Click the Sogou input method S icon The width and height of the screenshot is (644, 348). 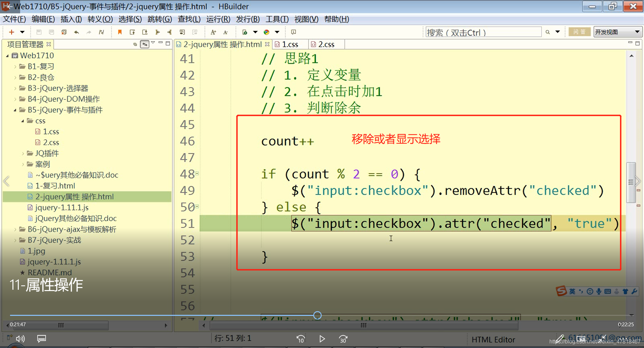[561, 291]
